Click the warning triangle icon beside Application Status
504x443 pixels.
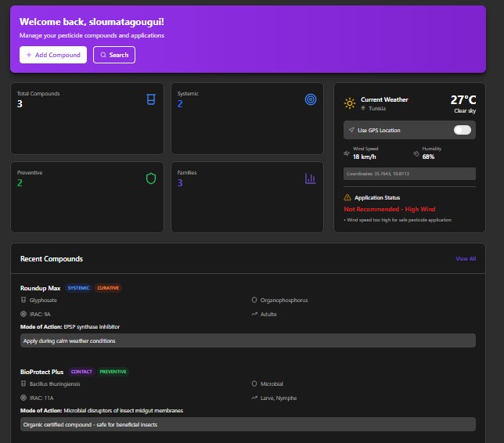347,197
